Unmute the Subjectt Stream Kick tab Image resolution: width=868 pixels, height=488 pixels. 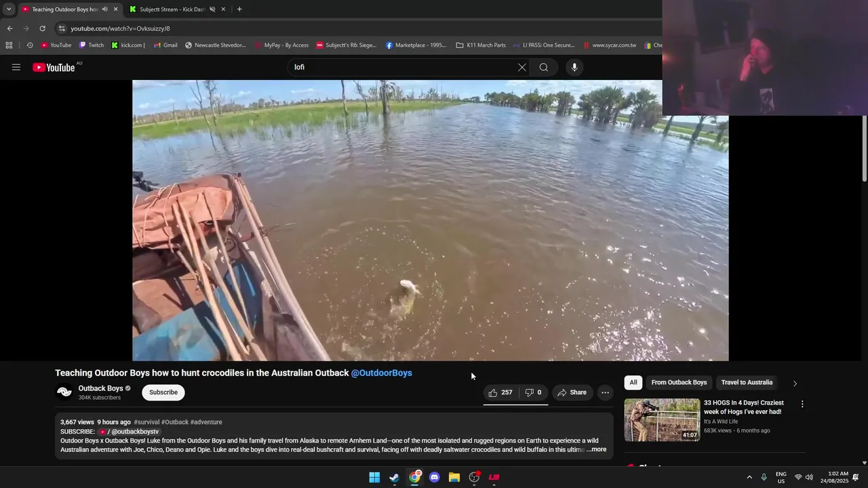point(212,9)
